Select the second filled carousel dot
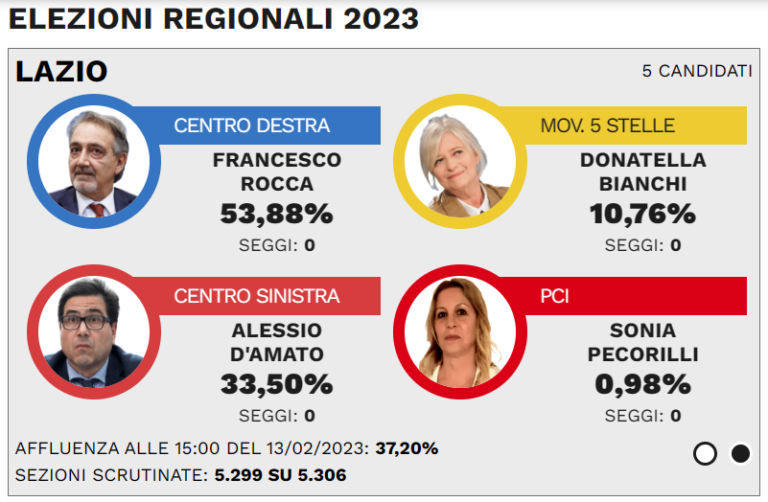The height and width of the screenshot is (502, 768). pos(740,454)
